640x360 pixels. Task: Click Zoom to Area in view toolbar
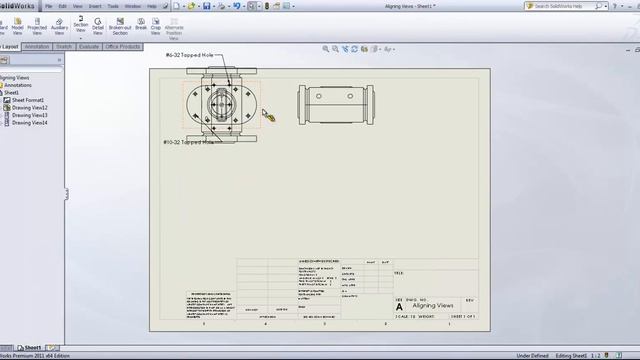pyautogui.click(x=336, y=49)
